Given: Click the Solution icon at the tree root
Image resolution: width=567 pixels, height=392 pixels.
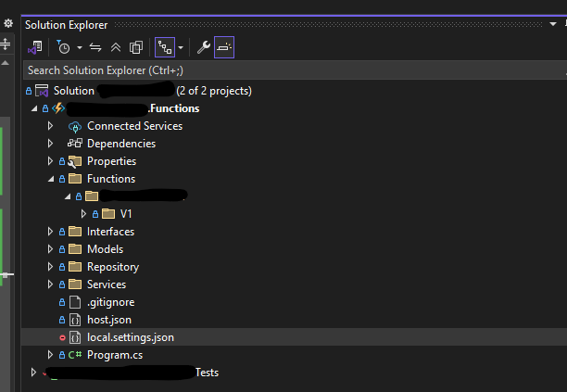Looking at the screenshot, I should pyautogui.click(x=42, y=91).
